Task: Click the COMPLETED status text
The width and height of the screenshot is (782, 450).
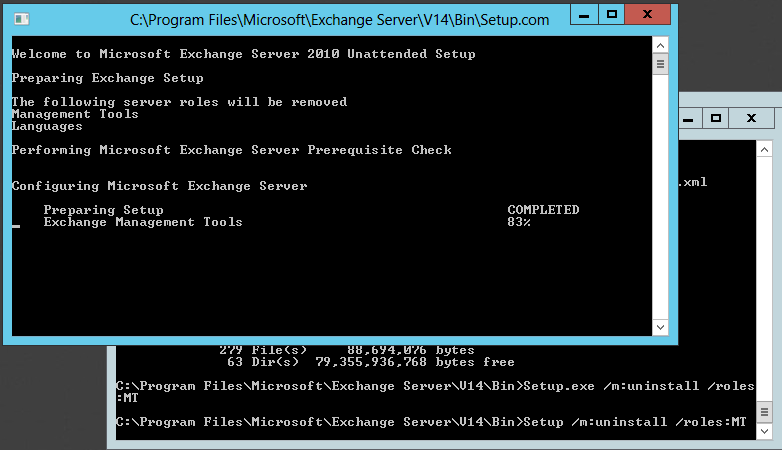Action: coord(543,210)
